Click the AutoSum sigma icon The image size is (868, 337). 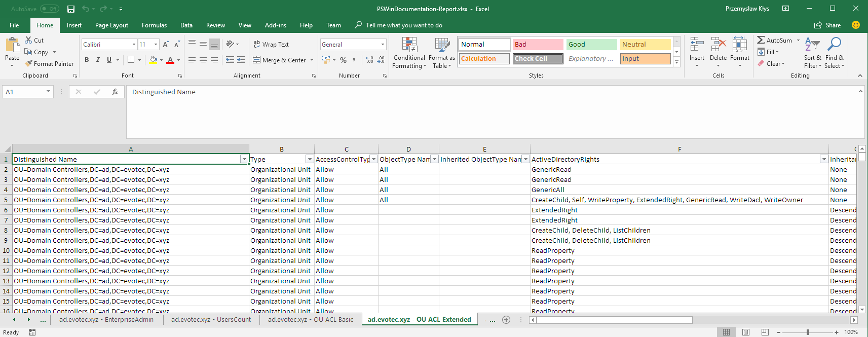tap(761, 40)
